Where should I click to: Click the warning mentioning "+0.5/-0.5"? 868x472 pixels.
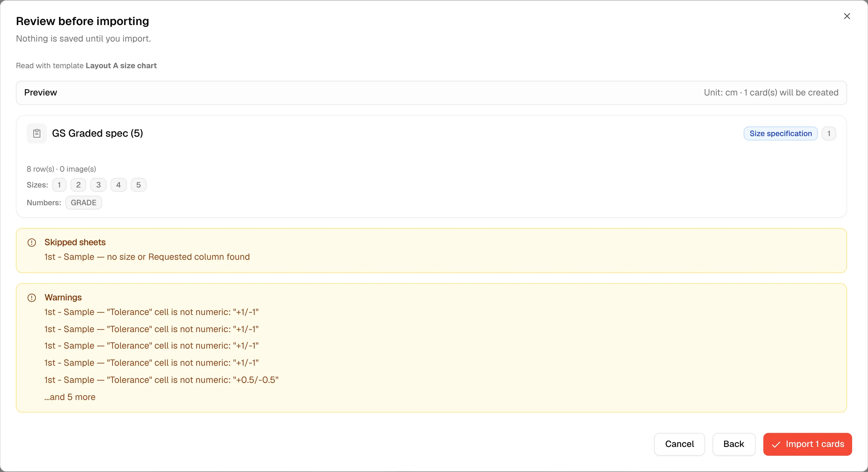pyautogui.click(x=161, y=380)
